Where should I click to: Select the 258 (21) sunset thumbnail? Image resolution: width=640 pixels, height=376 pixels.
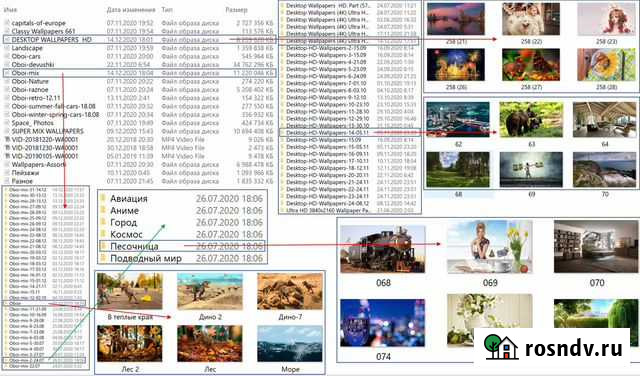[456, 19]
